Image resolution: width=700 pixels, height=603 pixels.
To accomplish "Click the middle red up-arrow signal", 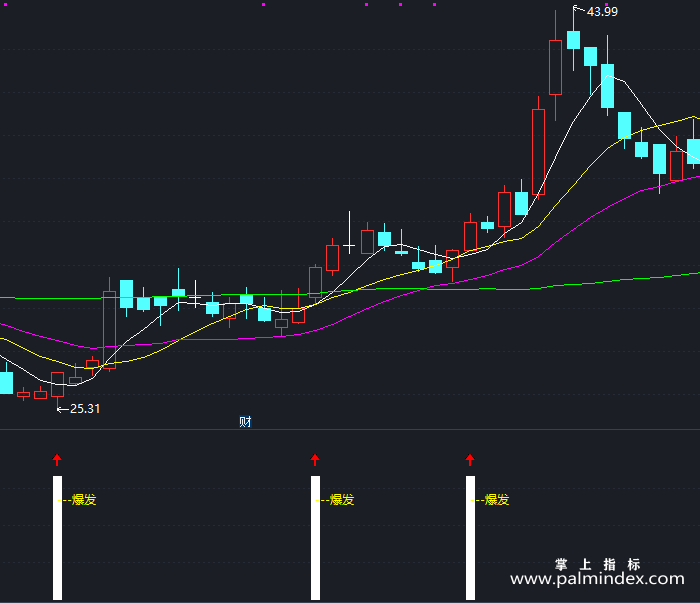I will click(315, 460).
